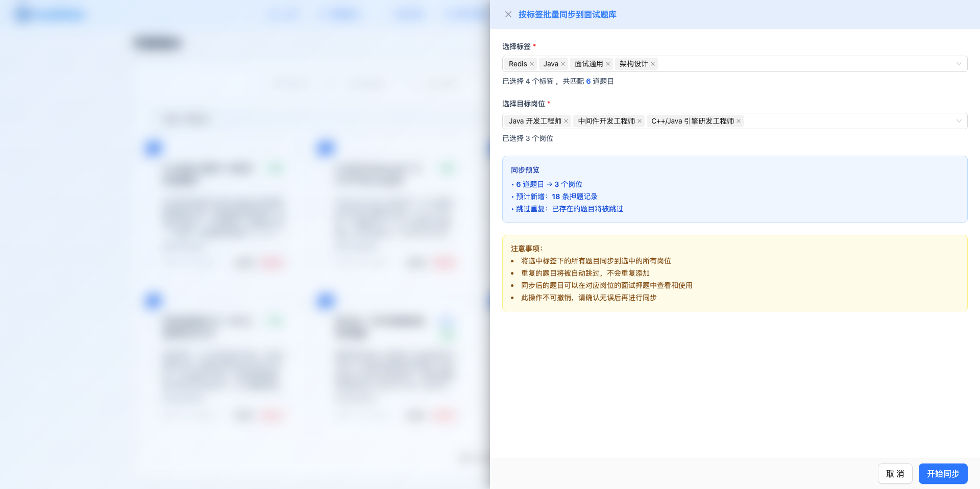980x489 pixels.
Task: Remove the Java tag from selected tags
Action: (563, 64)
